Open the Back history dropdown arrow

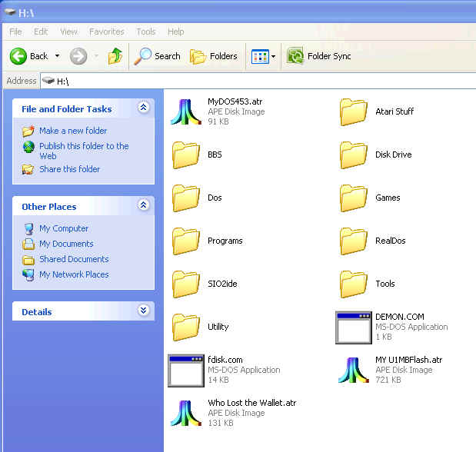[x=57, y=56]
